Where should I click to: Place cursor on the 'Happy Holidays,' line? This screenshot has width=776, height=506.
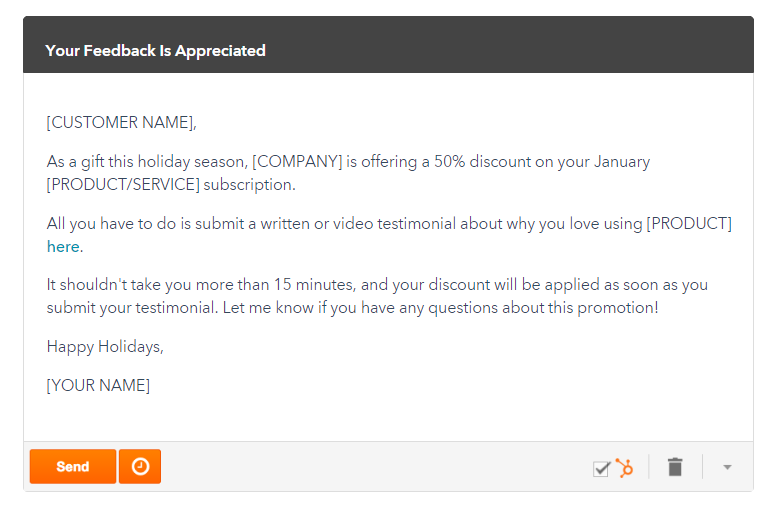(x=104, y=347)
